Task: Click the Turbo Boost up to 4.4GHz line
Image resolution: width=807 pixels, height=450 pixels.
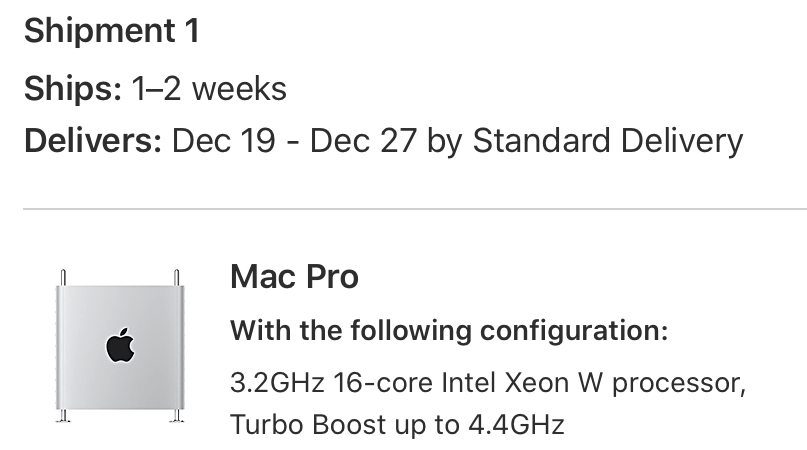Action: 397,425
